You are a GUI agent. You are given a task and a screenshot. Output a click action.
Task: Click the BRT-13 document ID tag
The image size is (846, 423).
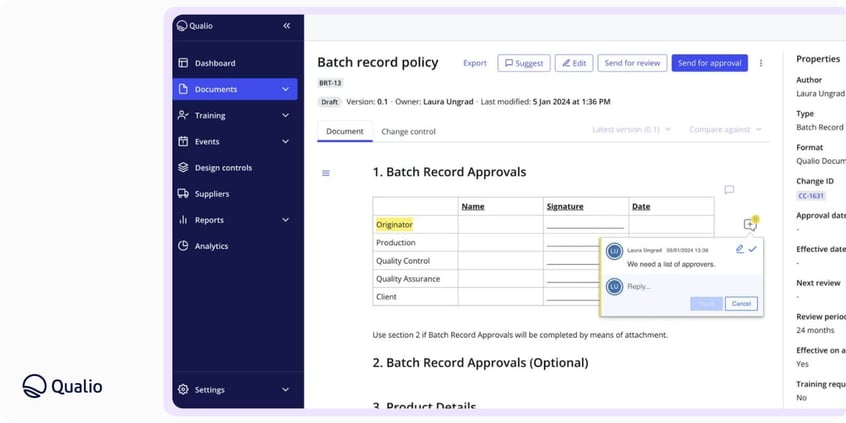click(331, 83)
